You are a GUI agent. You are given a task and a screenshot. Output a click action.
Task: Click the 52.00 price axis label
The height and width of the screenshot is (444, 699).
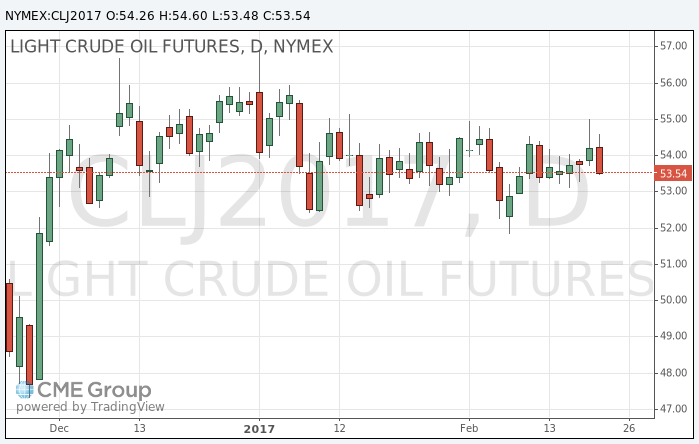(x=672, y=228)
